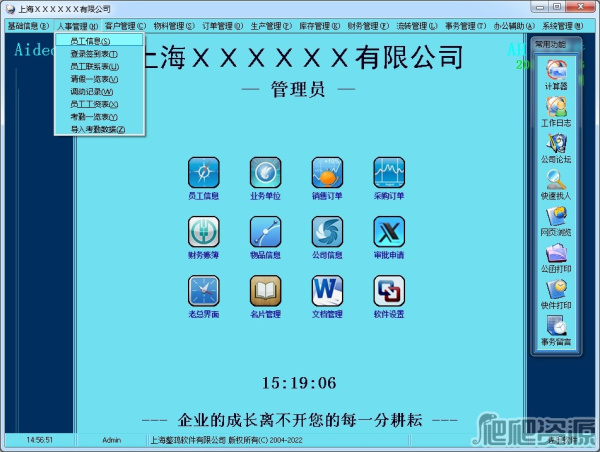Select 请假一览表 menu entry
This screenshot has width=600, height=452.
[99, 79]
